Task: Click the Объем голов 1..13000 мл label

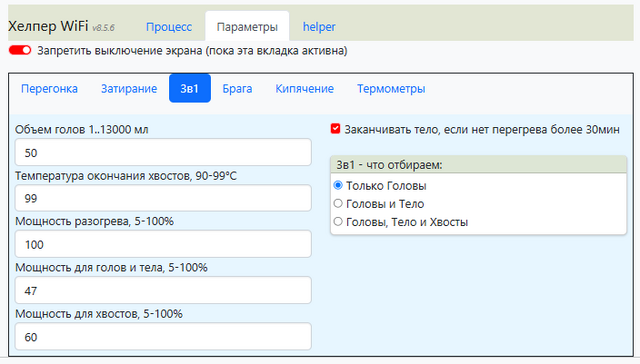Action: [x=82, y=130]
